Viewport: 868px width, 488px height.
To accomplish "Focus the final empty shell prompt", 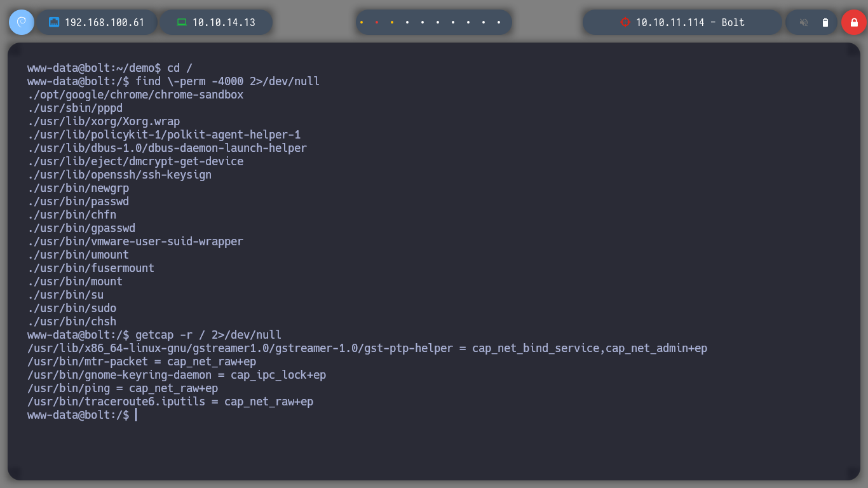I will click(82, 415).
